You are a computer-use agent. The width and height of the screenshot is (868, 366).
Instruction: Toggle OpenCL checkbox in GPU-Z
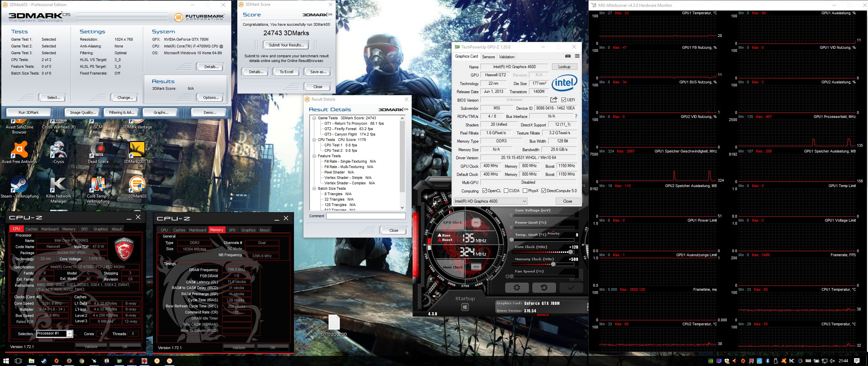pyautogui.click(x=485, y=191)
